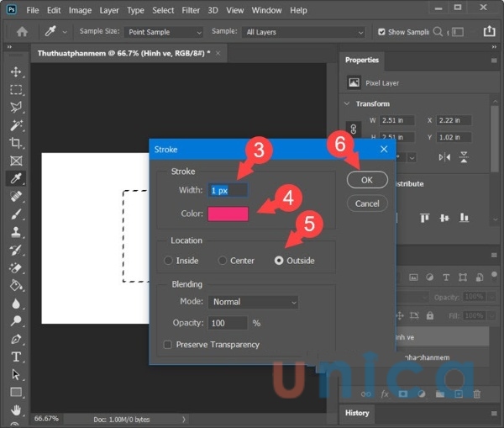
Task: Open the Filter menu
Action: pyautogui.click(x=191, y=10)
